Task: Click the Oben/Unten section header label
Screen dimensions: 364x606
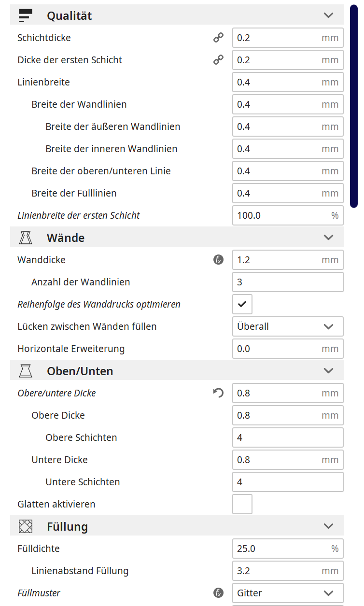Action: pos(80,371)
